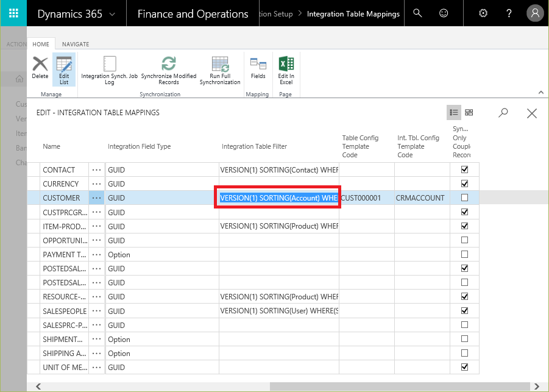Screen dimensions: 549x392
Task: Click the scroll right arrow
Action: [x=537, y=387]
